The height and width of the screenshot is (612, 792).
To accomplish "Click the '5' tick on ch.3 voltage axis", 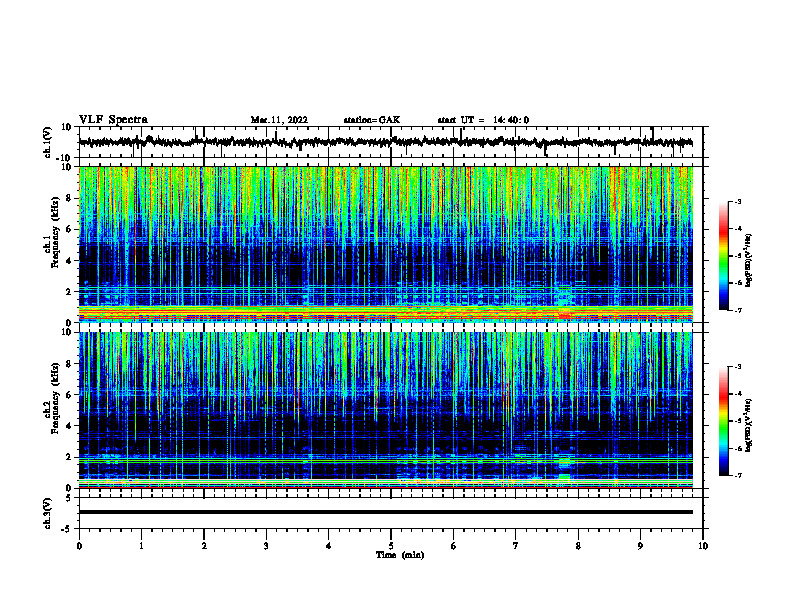I will [x=69, y=498].
